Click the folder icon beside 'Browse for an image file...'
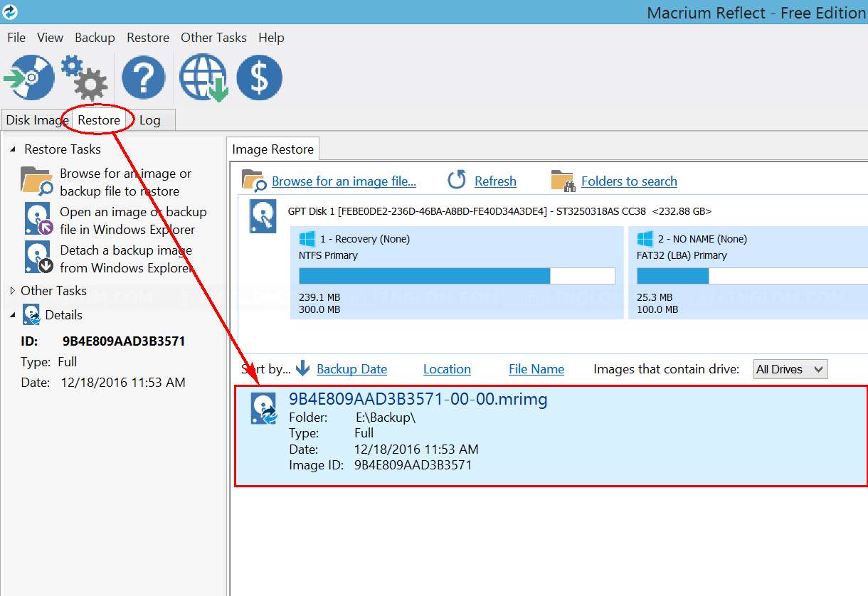Image resolution: width=868 pixels, height=596 pixels. pyautogui.click(x=255, y=181)
